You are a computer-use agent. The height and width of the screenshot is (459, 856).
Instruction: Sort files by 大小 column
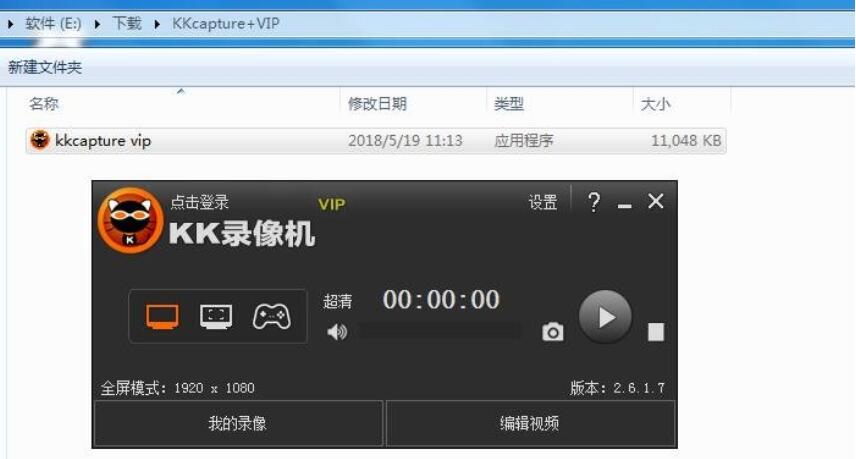pyautogui.click(x=655, y=104)
